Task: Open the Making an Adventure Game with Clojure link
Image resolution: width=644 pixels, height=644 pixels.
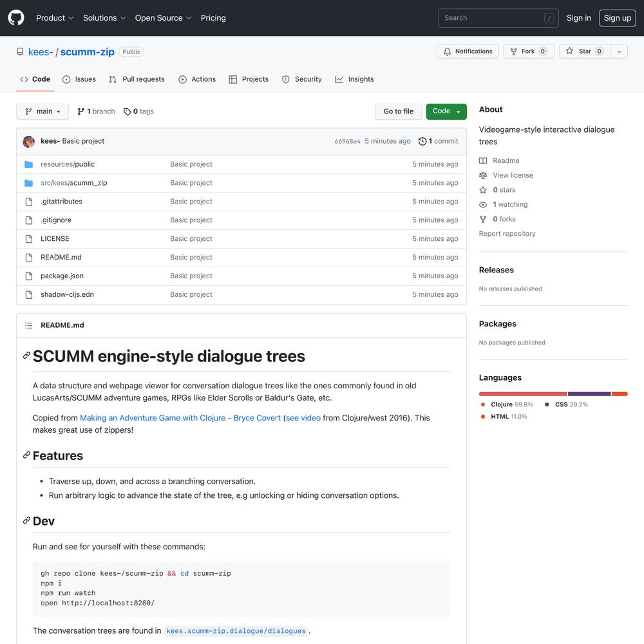Action: [x=180, y=418]
